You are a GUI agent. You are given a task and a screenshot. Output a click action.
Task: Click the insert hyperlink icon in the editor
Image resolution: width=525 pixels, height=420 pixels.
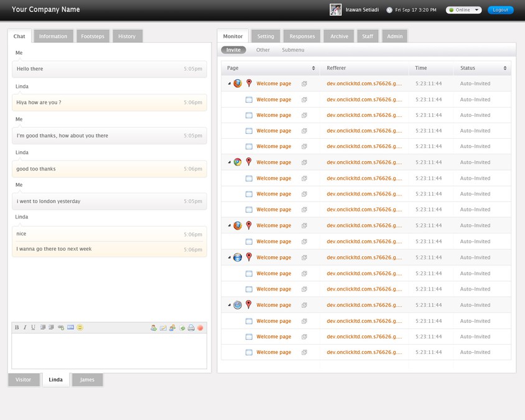pyautogui.click(x=60, y=327)
